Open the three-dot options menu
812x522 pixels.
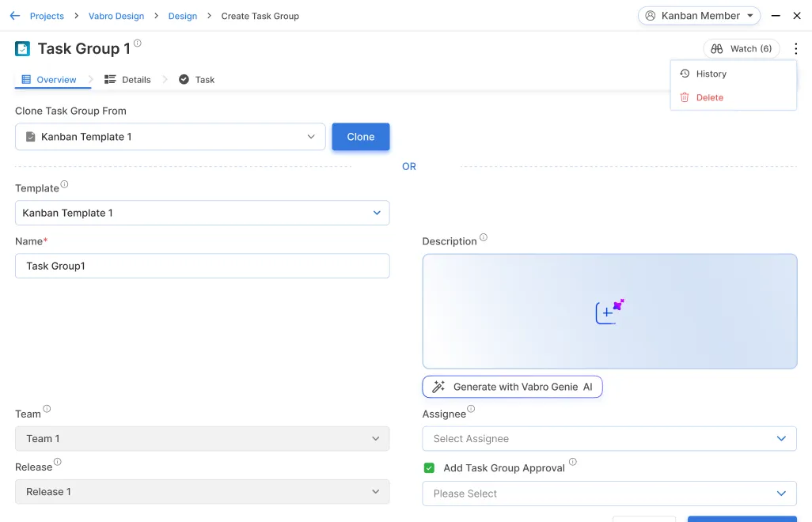tap(796, 48)
